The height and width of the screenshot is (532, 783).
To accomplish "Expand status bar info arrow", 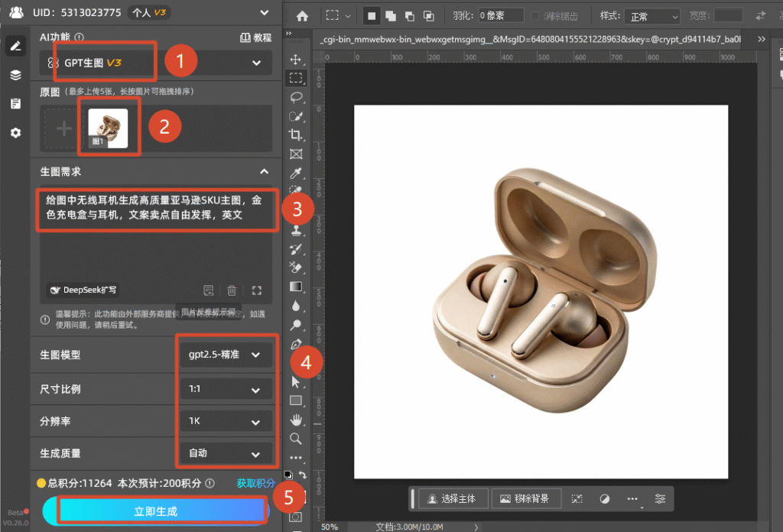I will click(476, 527).
